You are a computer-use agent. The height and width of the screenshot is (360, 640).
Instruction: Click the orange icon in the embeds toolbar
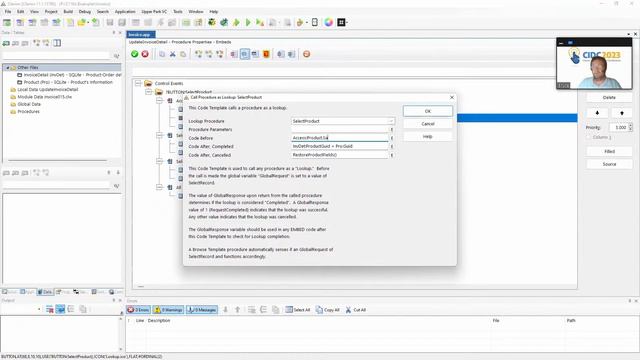tap(266, 54)
